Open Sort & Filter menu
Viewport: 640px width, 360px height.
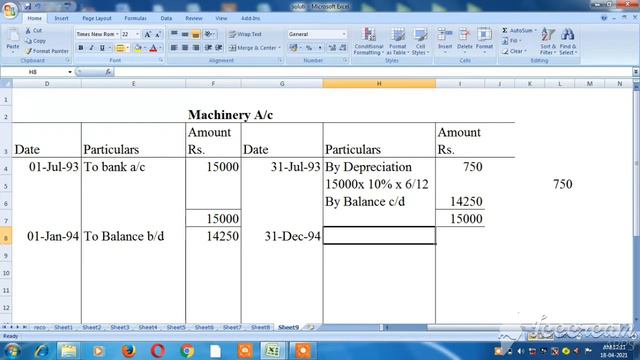pos(548,41)
